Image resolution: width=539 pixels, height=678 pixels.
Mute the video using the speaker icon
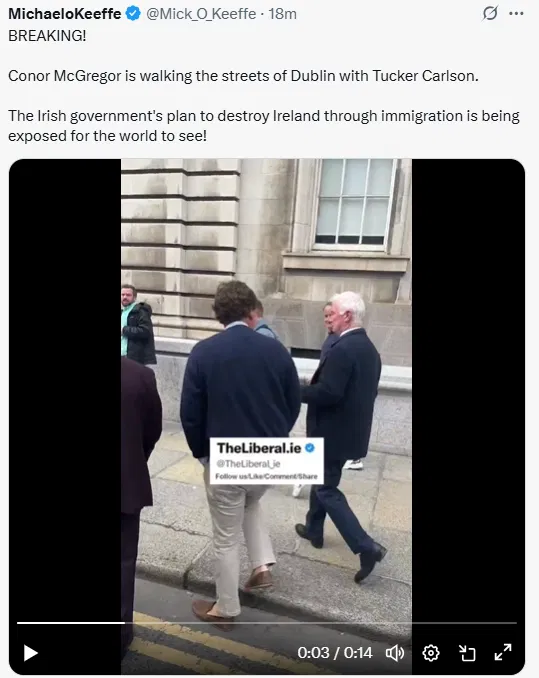395,653
